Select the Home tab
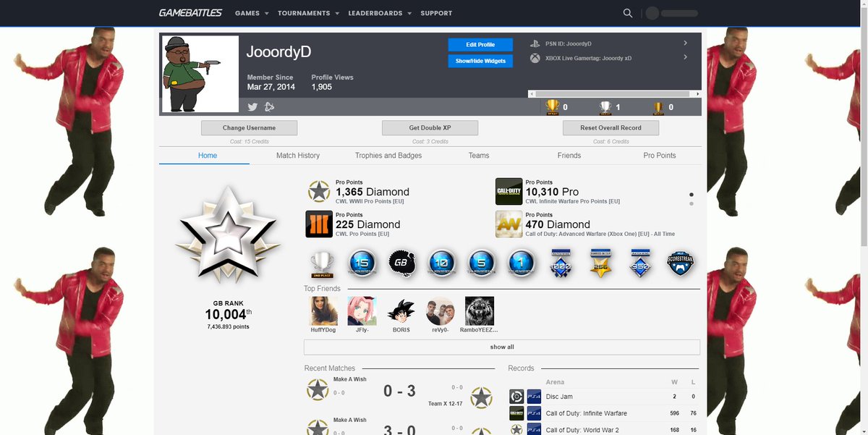 pos(208,156)
